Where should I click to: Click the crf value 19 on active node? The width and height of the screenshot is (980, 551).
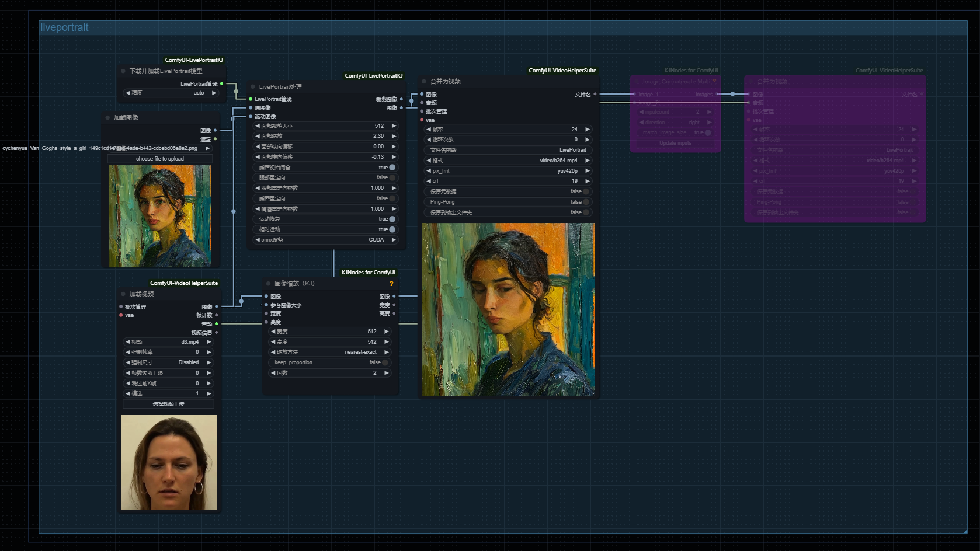click(574, 181)
